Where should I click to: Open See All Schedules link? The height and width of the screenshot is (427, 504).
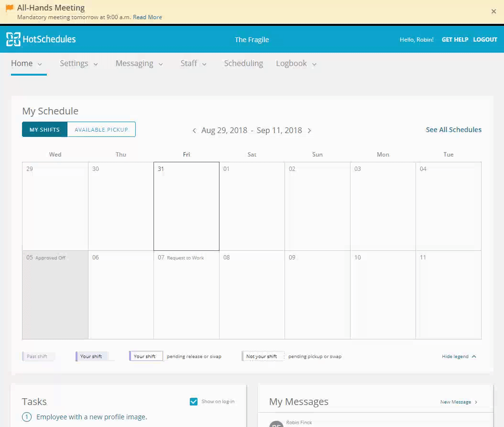point(453,130)
